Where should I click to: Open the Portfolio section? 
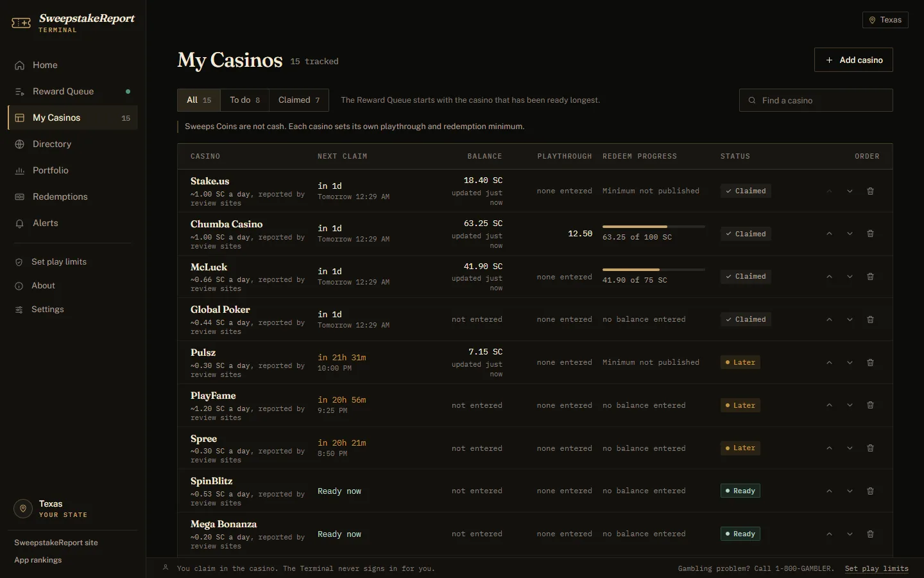[73, 170]
